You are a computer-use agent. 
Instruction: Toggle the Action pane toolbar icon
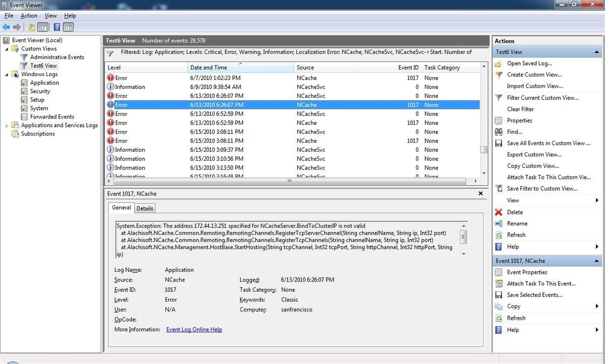click(69, 27)
